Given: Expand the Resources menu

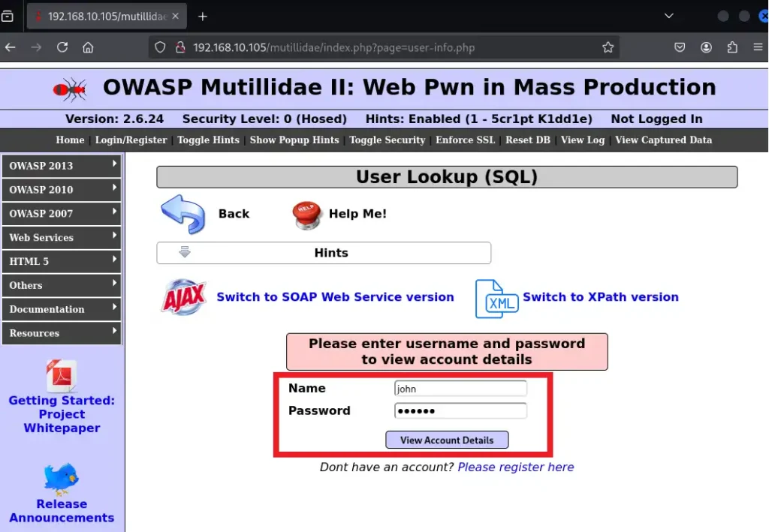Looking at the screenshot, I should click(x=62, y=333).
